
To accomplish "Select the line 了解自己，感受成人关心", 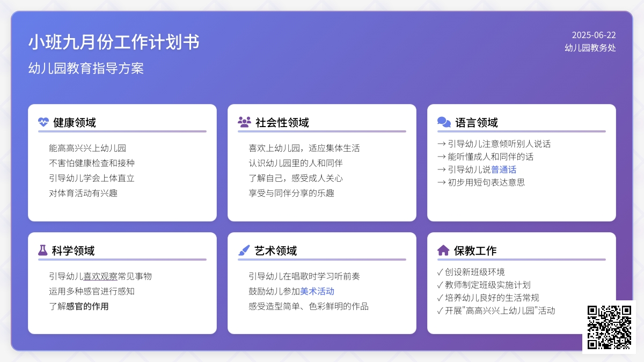I will pyautogui.click(x=296, y=178).
